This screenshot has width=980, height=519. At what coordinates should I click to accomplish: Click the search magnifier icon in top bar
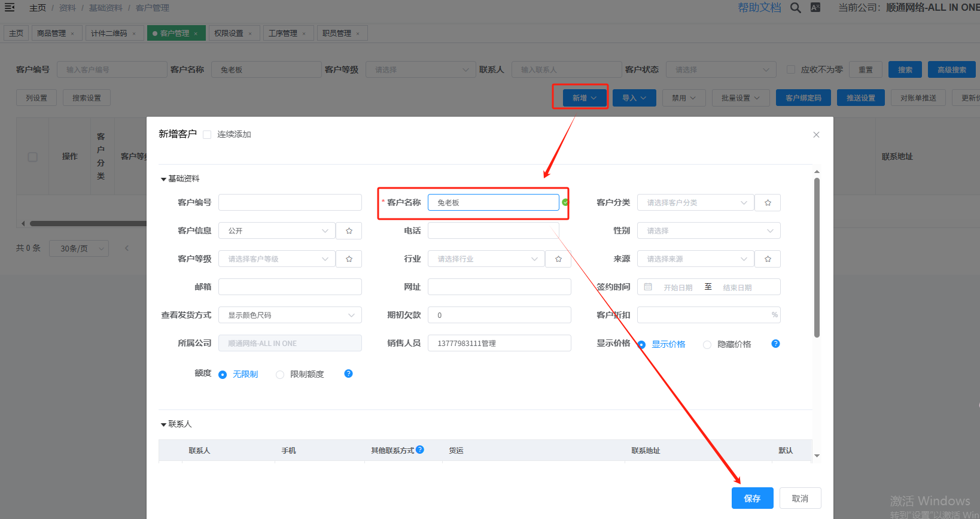[795, 8]
